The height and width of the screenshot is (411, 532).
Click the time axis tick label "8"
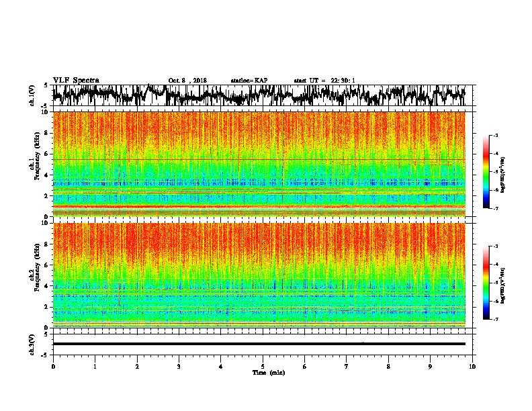(x=388, y=367)
